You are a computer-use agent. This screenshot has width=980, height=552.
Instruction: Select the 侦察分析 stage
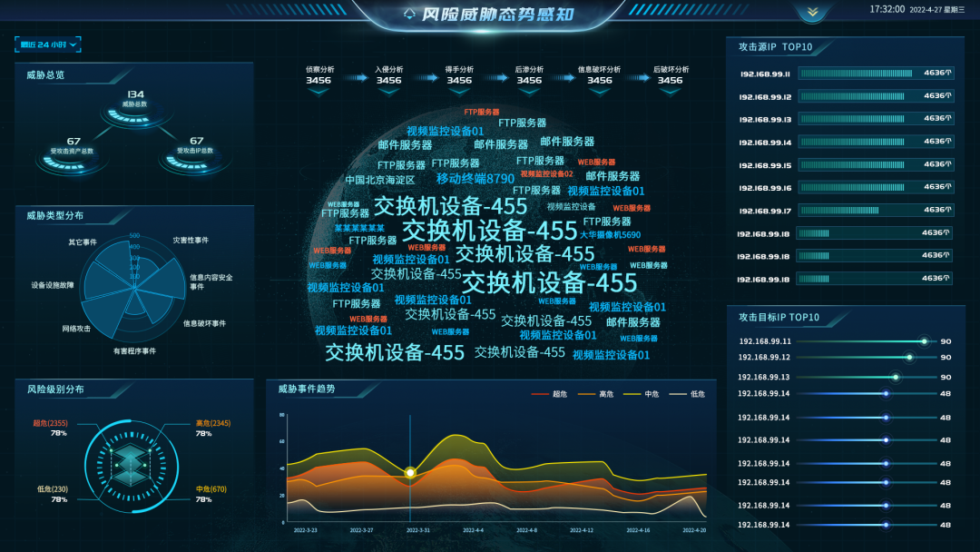coord(318,75)
